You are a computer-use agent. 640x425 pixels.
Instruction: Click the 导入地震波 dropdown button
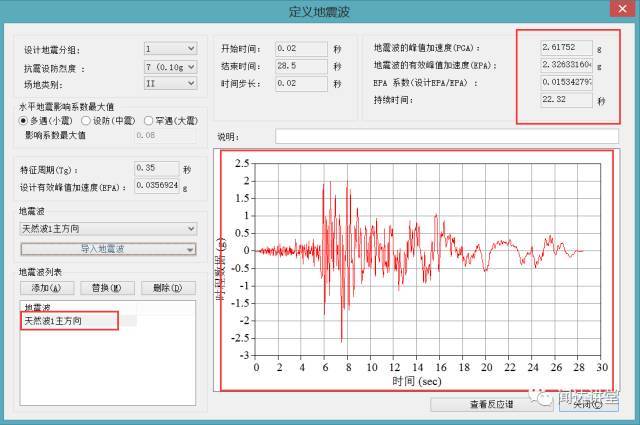click(x=108, y=249)
